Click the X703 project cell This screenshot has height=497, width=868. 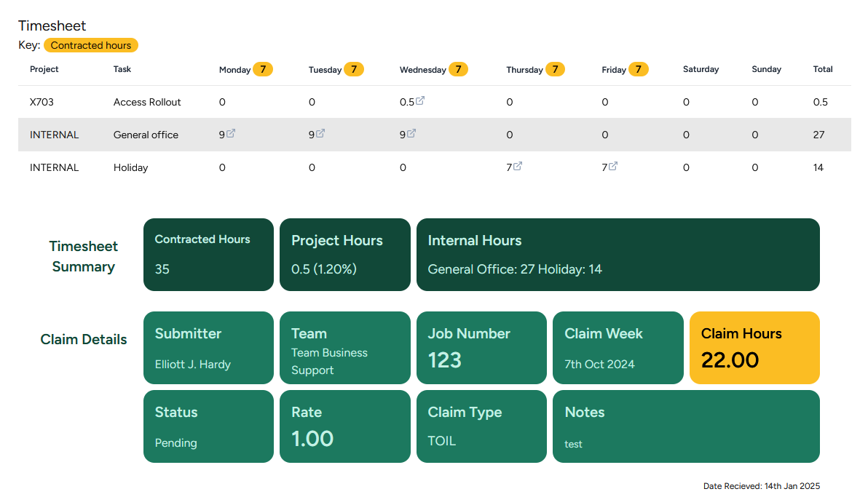[42, 102]
